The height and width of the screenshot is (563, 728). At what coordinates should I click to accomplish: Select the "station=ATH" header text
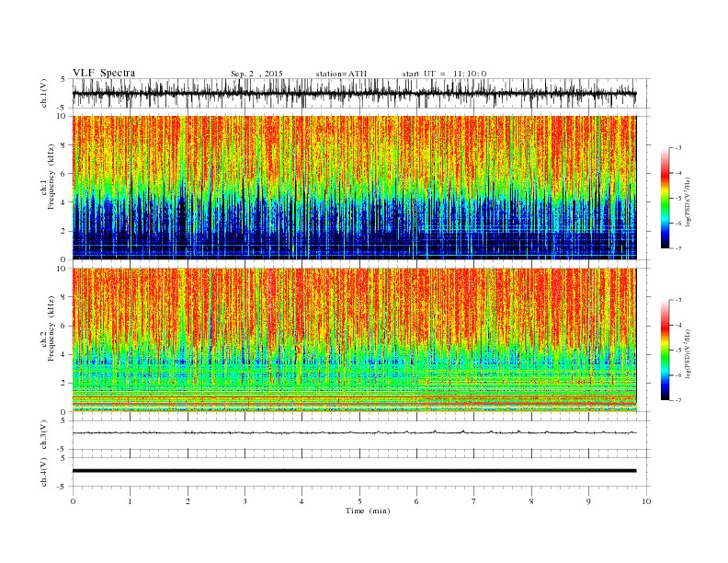tap(341, 74)
